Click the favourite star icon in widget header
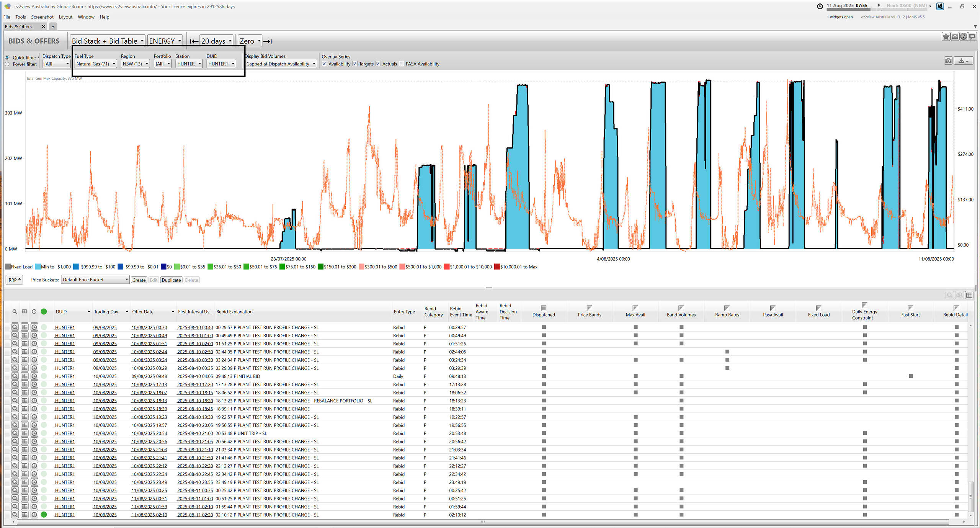Image resolution: width=980 pixels, height=528 pixels. [x=946, y=36]
